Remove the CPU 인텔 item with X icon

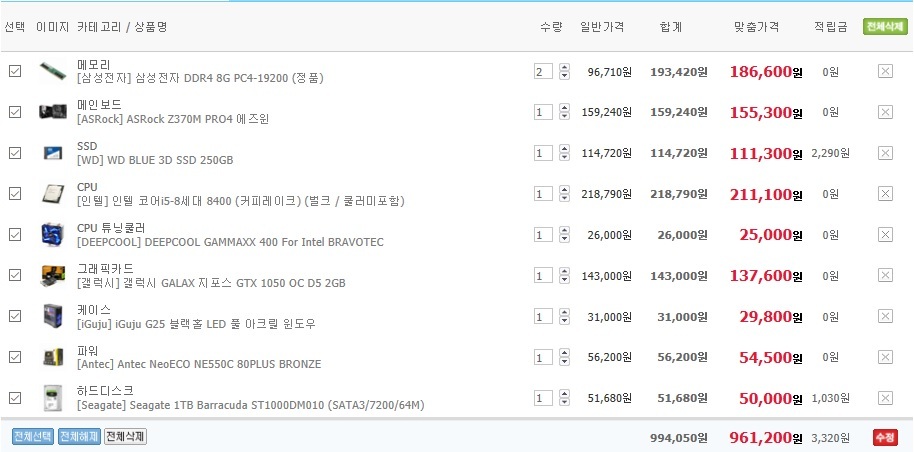(885, 194)
